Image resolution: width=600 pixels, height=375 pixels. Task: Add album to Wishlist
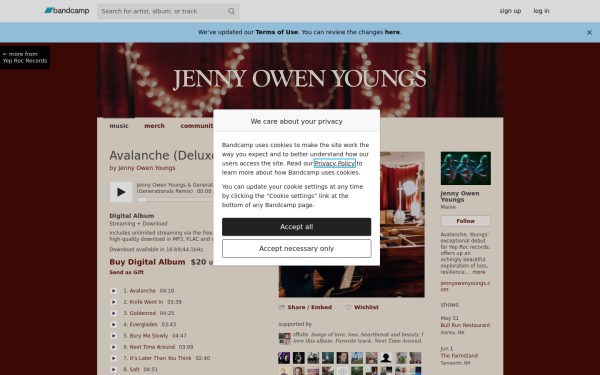[x=366, y=307]
